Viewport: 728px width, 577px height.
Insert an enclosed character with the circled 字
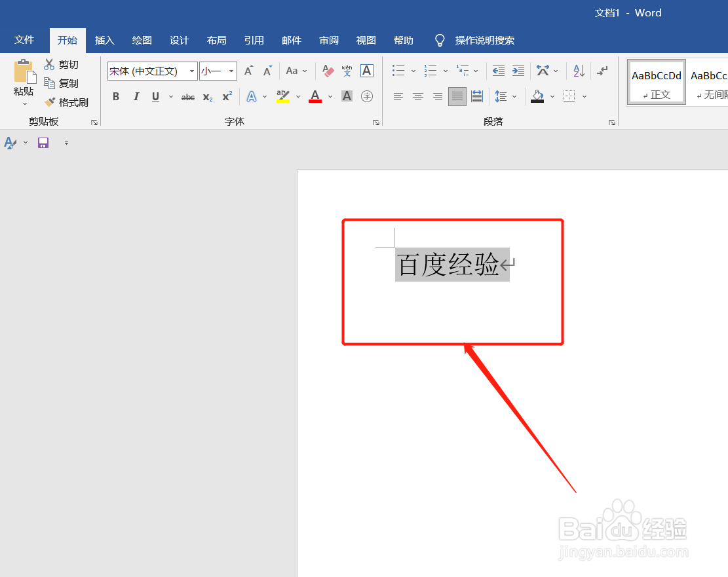pyautogui.click(x=367, y=96)
